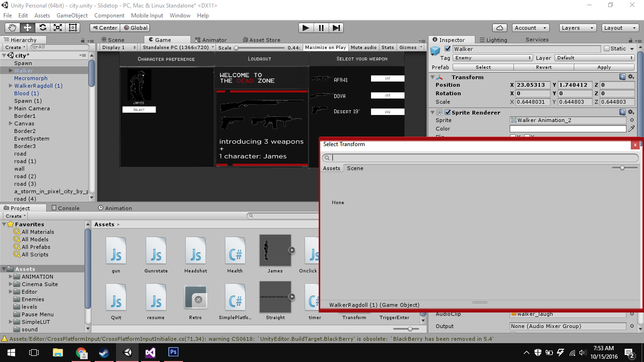This screenshot has width=644, height=362.
Task: Toggle the Sprite Renderer enabled checkbox
Action: 447,112
